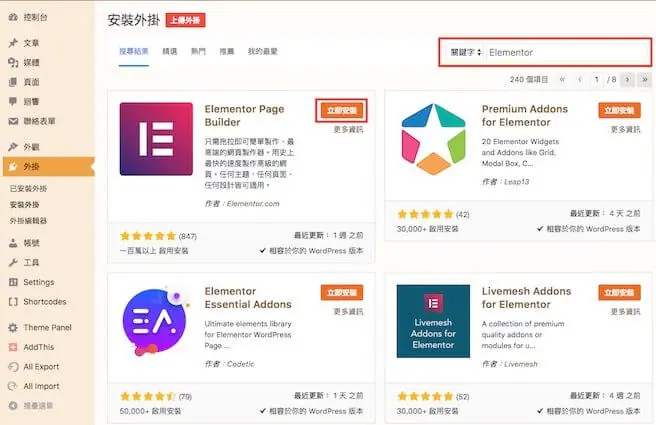Open more info for Essential Addons

(x=348, y=312)
